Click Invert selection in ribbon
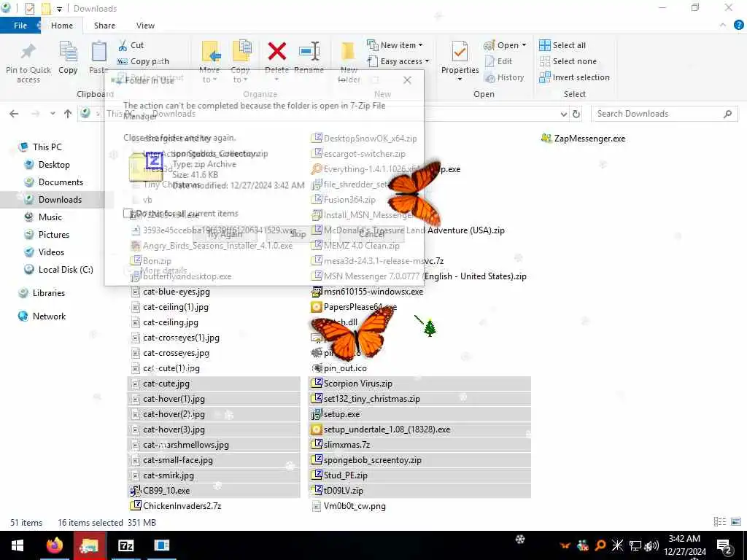Screen dimensions: 747x560 pyautogui.click(x=574, y=77)
